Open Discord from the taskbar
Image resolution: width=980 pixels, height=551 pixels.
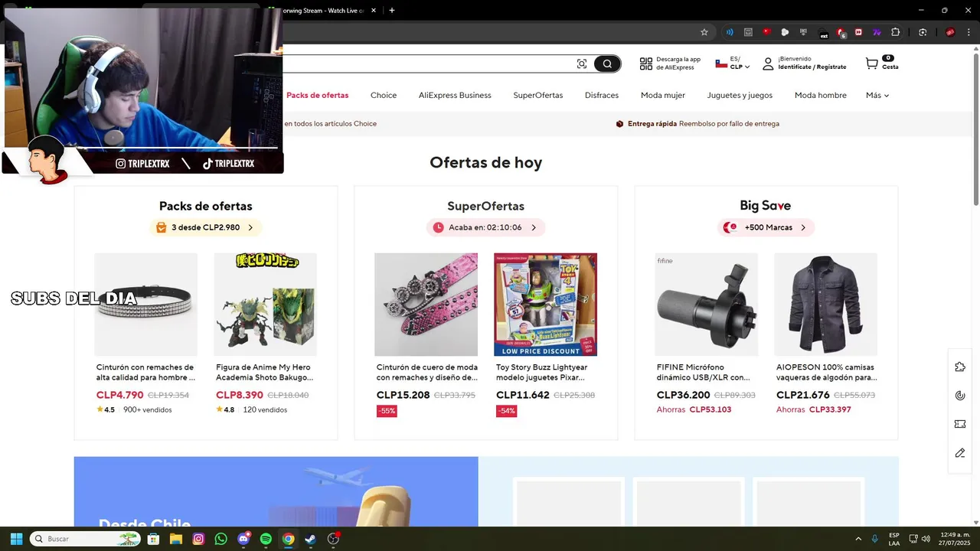[243, 539]
